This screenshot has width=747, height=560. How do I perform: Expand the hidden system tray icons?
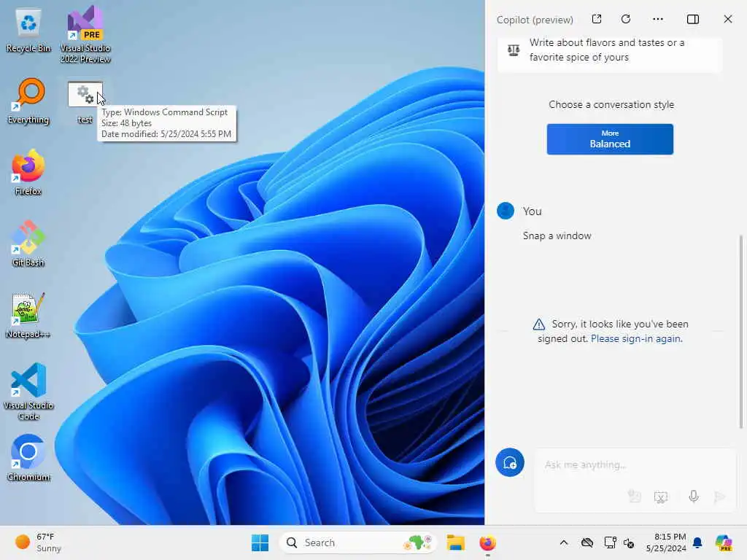[x=564, y=542]
